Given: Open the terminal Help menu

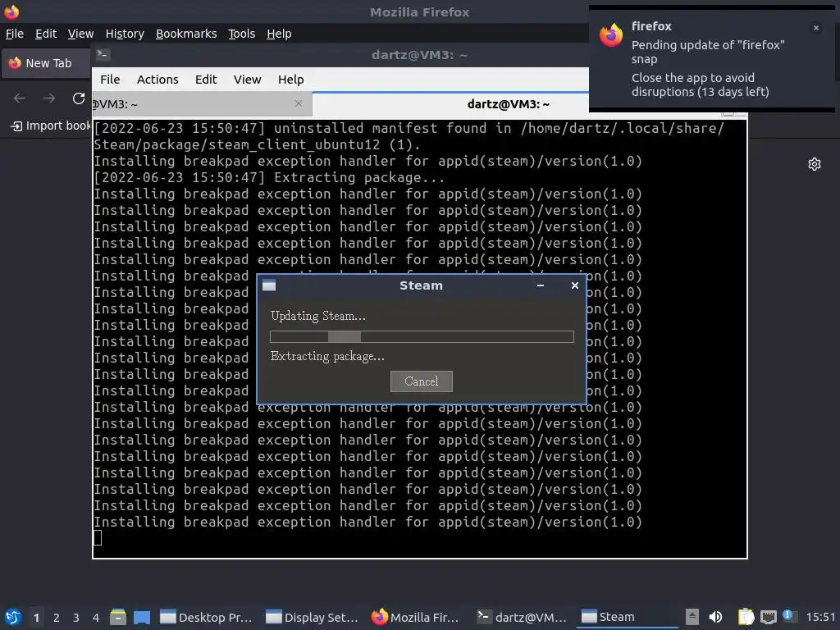Looking at the screenshot, I should point(291,80).
